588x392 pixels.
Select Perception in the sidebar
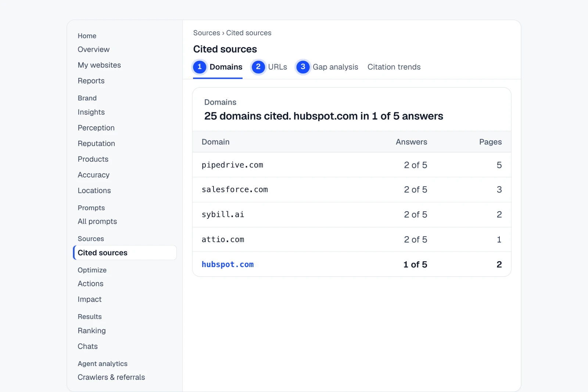point(96,128)
